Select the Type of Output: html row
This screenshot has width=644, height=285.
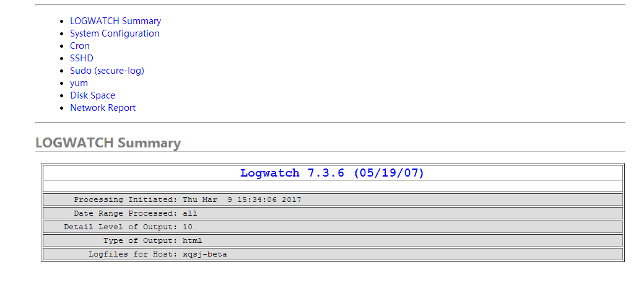click(x=333, y=240)
